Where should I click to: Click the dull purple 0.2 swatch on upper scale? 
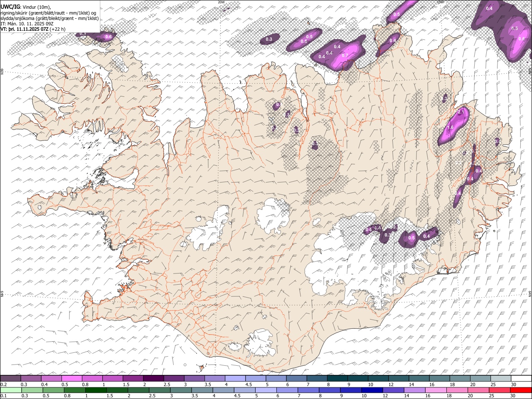(x=10, y=379)
